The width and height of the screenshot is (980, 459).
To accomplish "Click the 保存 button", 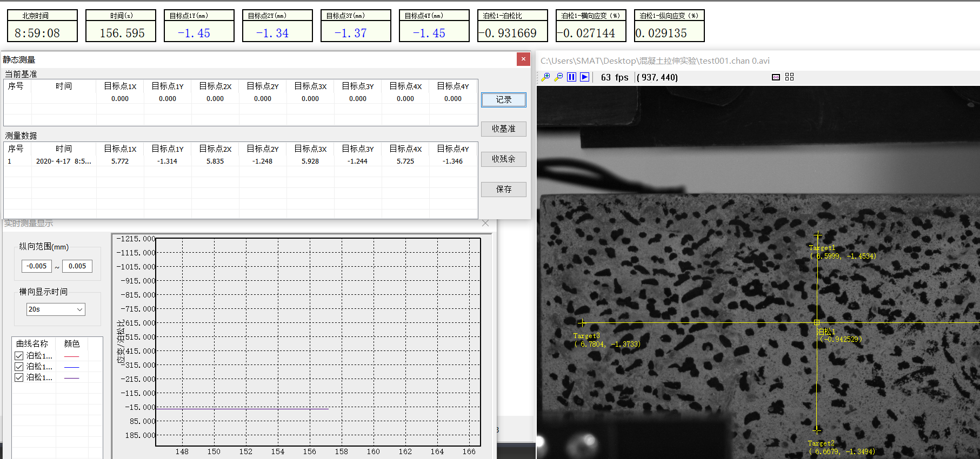I will click(x=503, y=190).
